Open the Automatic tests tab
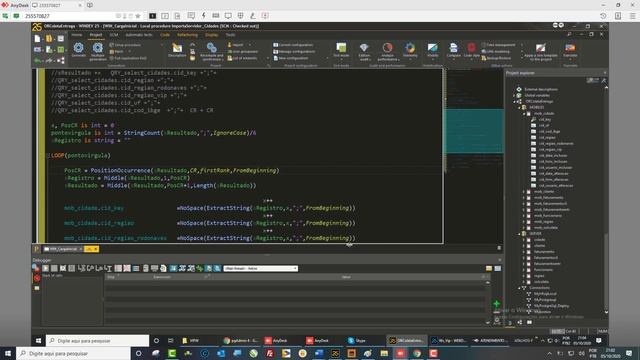The width and height of the screenshot is (640, 360). pyautogui.click(x=139, y=35)
